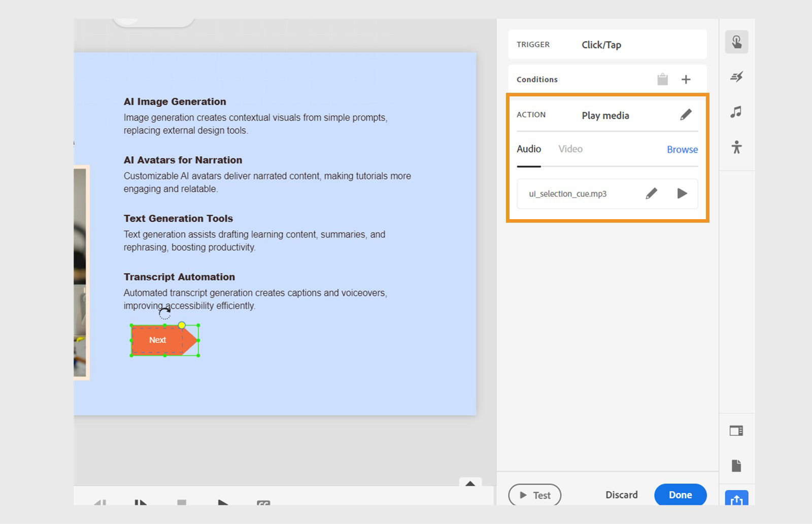
Task: Open the Animations panel icon
Action: click(x=737, y=77)
